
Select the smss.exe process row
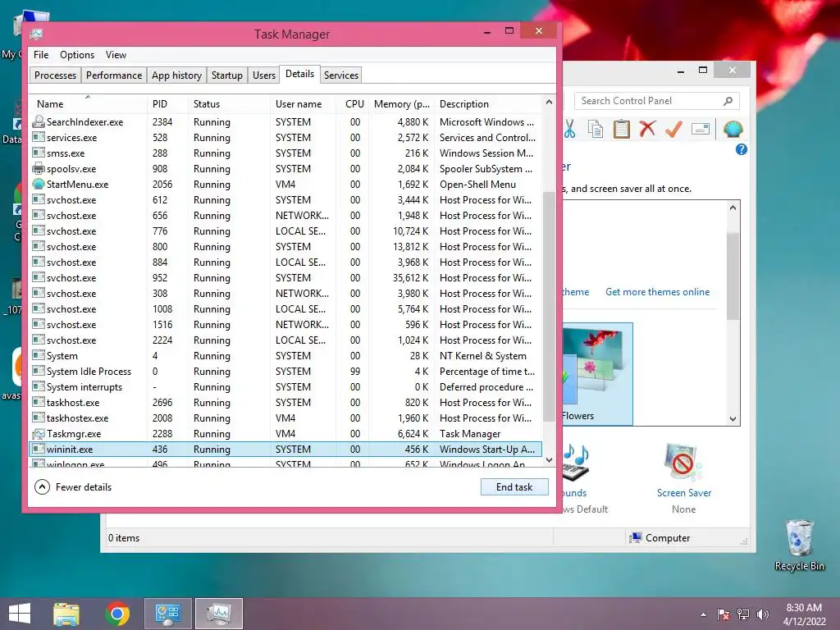[286, 153]
